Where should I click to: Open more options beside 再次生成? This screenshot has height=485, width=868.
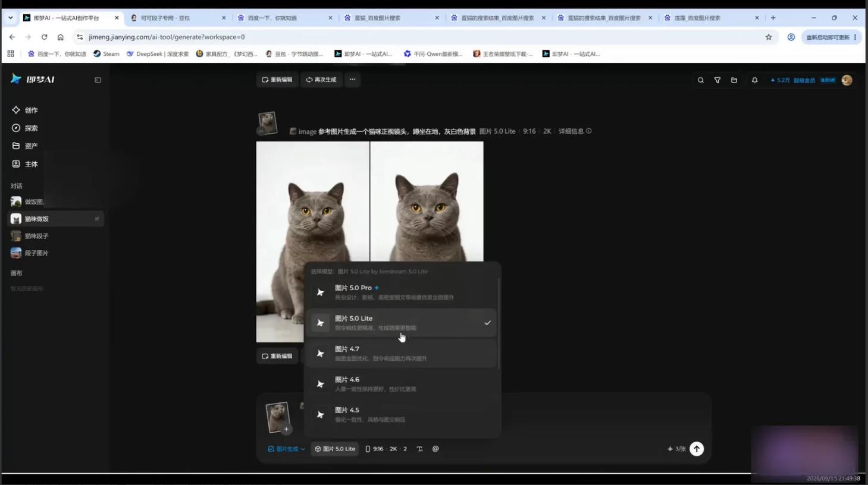[352, 80]
